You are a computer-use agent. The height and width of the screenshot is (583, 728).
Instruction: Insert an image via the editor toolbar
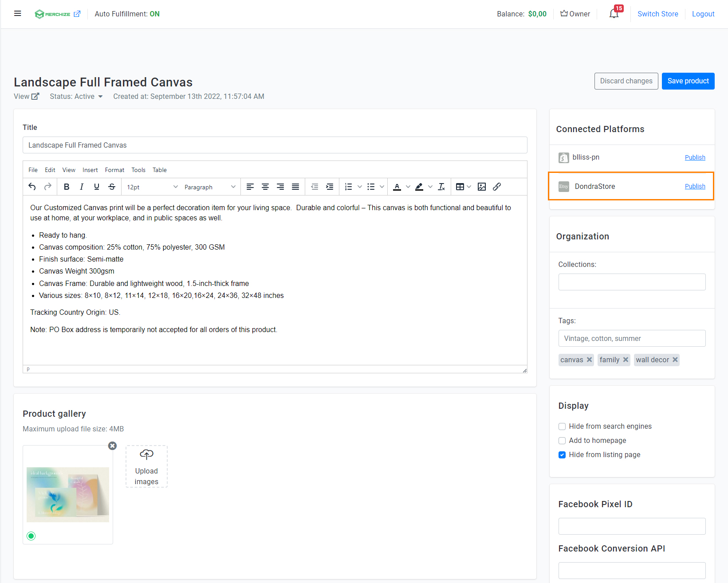tap(482, 187)
